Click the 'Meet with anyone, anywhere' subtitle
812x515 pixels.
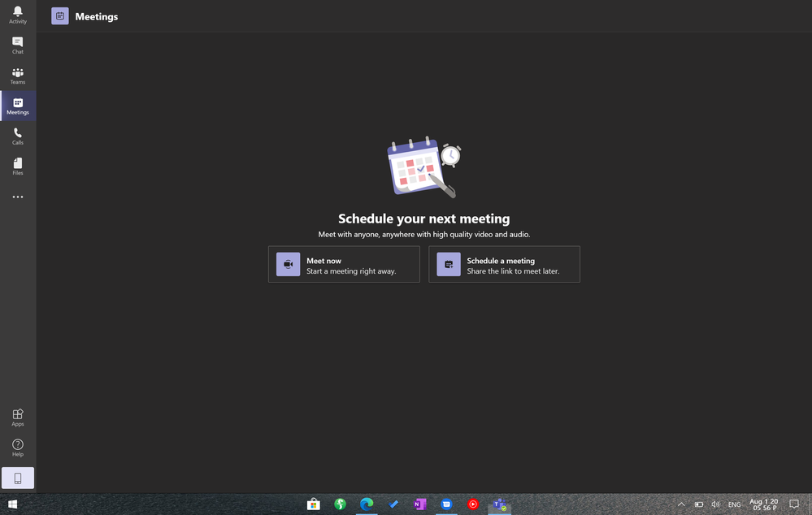coord(424,235)
